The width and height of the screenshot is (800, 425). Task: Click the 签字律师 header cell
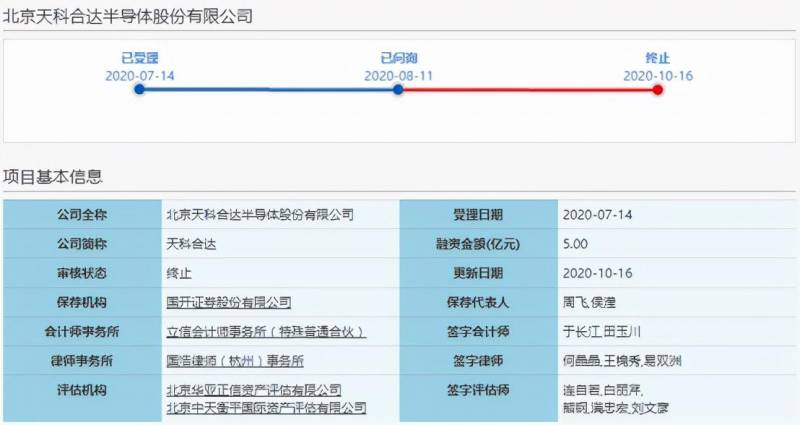click(479, 361)
